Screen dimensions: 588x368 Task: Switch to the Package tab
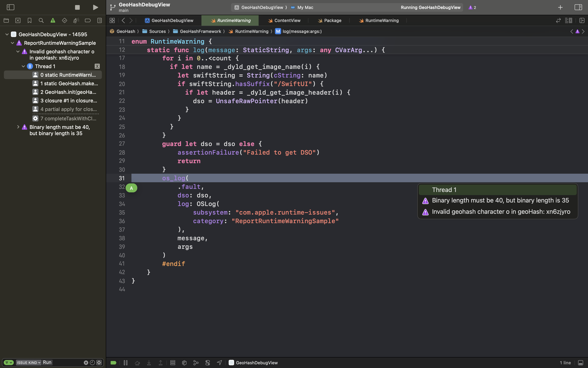click(329, 20)
